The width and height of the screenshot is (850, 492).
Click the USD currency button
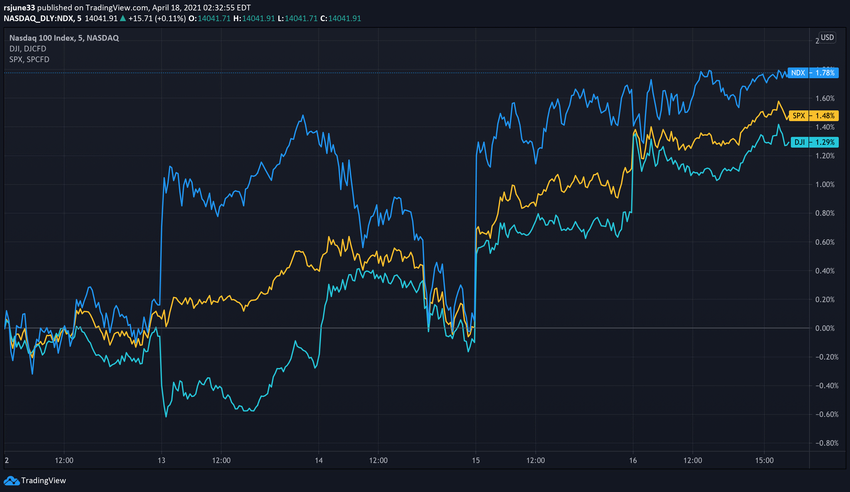tap(827, 37)
